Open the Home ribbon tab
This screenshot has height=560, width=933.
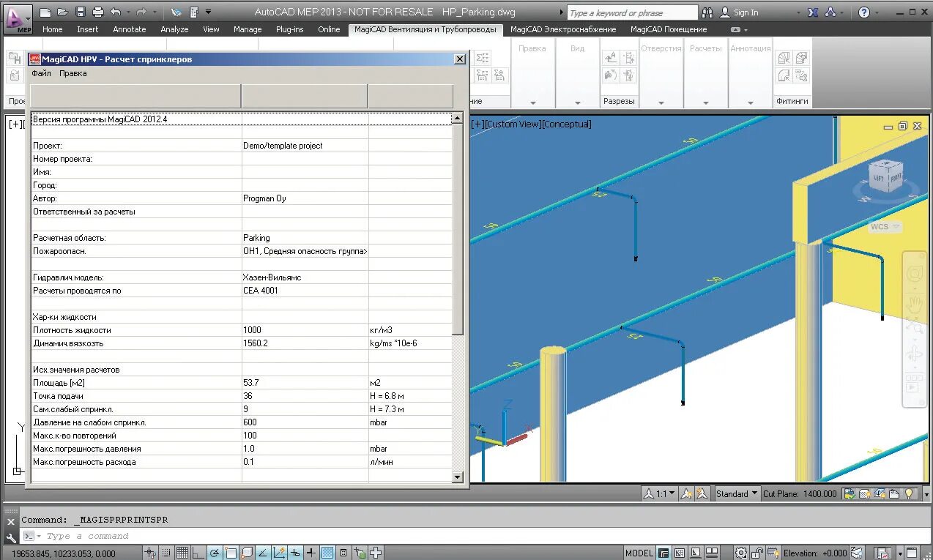coord(53,29)
